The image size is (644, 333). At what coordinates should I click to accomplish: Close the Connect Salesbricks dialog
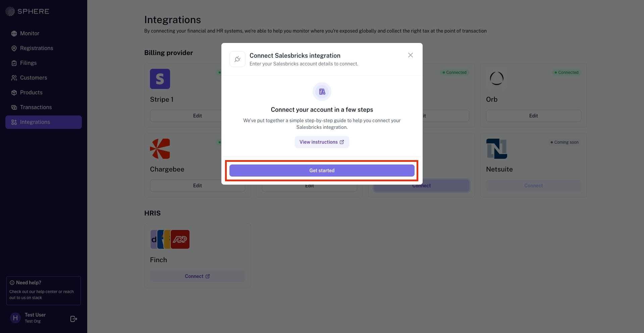(x=411, y=55)
